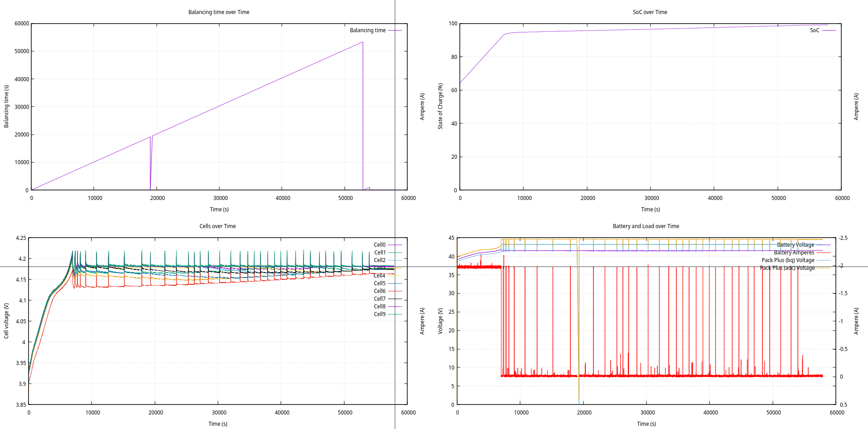Hide the Cell1 curve via legend
Image resolution: width=868 pixels, height=429 pixels.
tap(387, 253)
